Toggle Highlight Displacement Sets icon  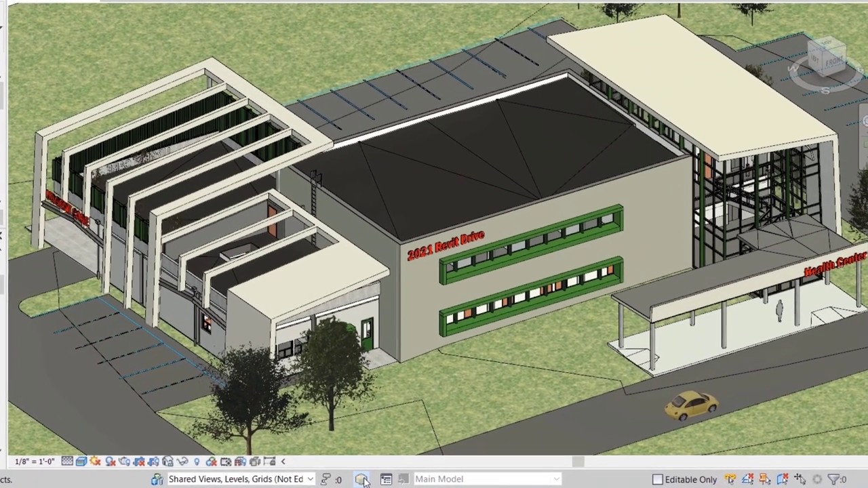click(255, 462)
